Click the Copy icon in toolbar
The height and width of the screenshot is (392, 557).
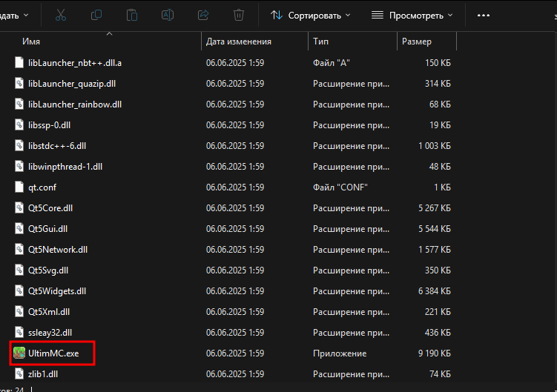click(x=96, y=15)
